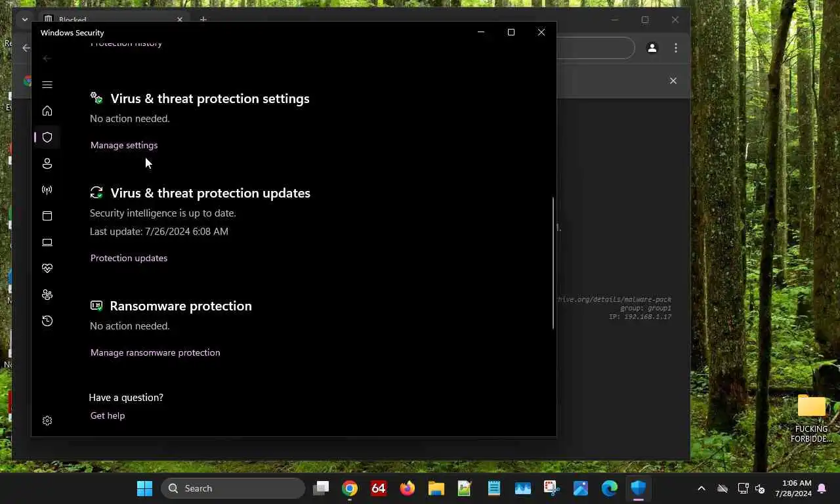The image size is (840, 504).
Task: Open Protection history clock icon in sidebar
Action: pos(47,321)
